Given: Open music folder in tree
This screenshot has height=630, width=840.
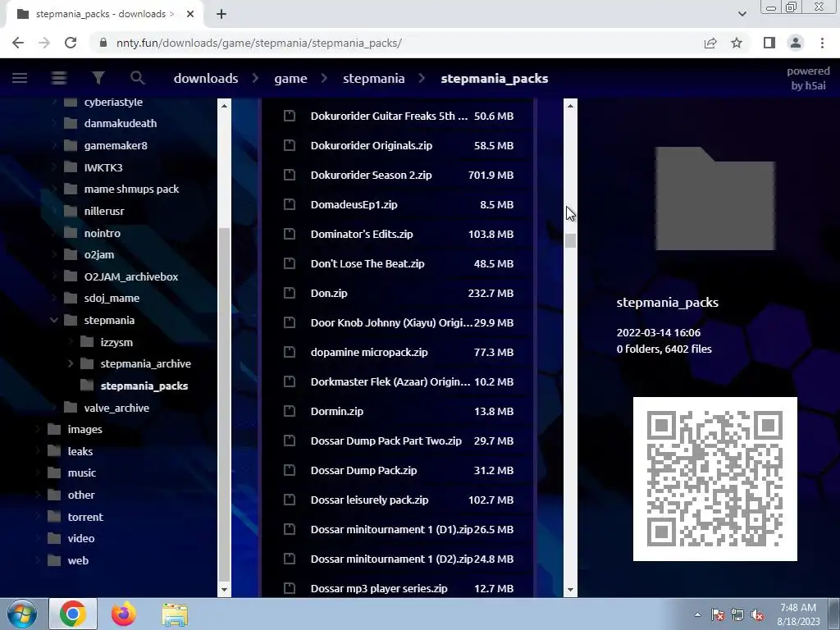Looking at the screenshot, I should coord(81,473).
